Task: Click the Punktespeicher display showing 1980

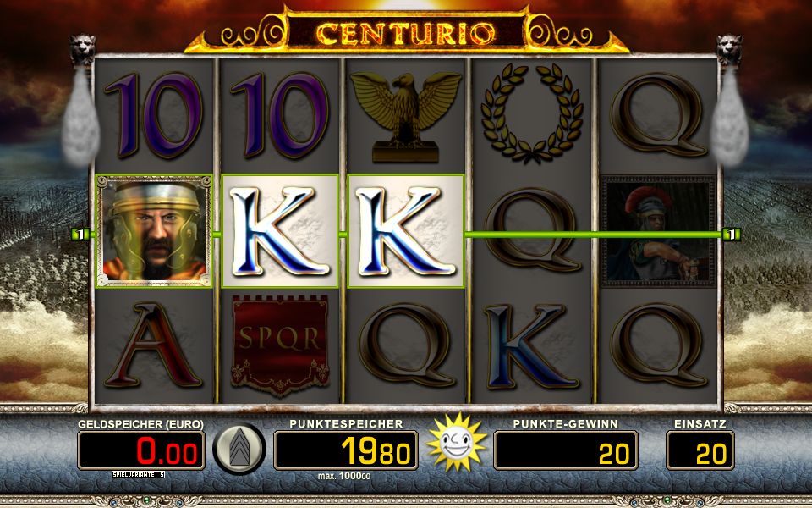Action: 345,450
